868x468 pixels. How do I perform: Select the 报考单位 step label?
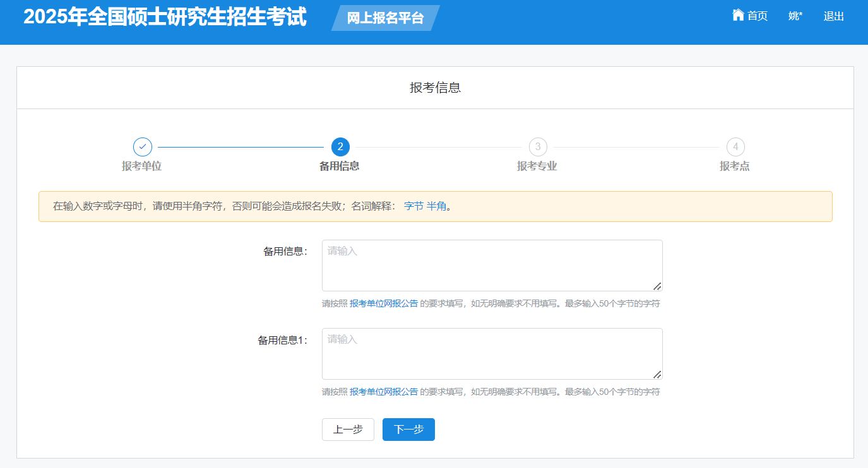[x=142, y=167]
